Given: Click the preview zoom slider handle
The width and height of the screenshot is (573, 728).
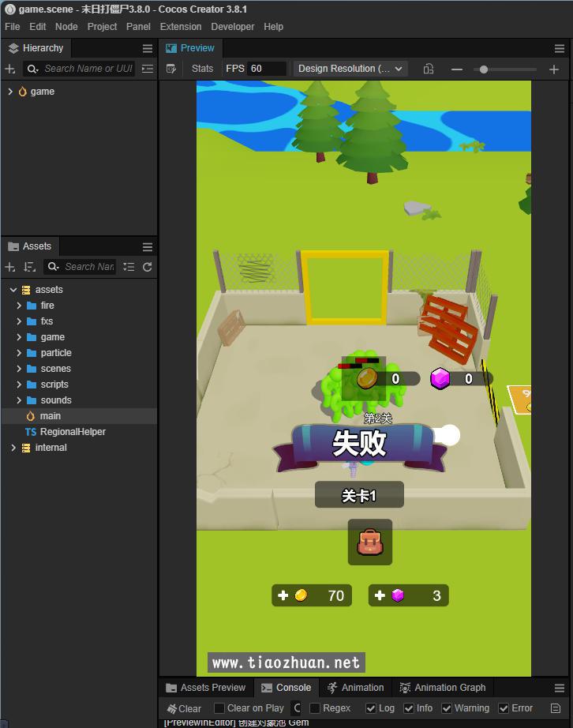Looking at the screenshot, I should [x=484, y=69].
